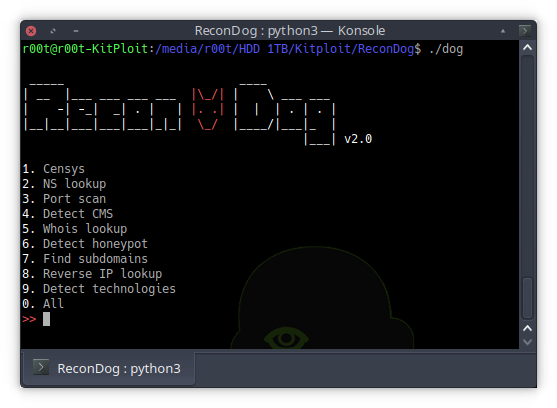Click the window title 'ReconDog : python3 — Konsole'

(290, 31)
